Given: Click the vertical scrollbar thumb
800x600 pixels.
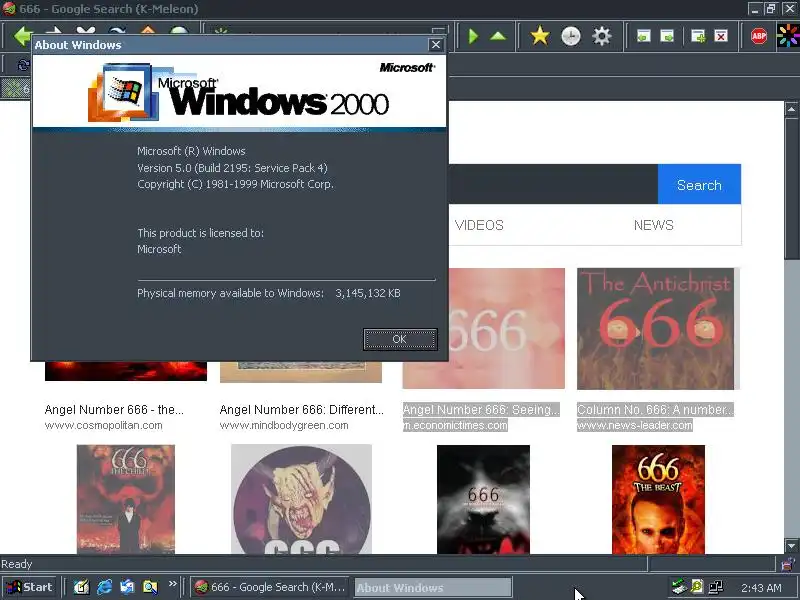Looking at the screenshot, I should tap(791, 189).
